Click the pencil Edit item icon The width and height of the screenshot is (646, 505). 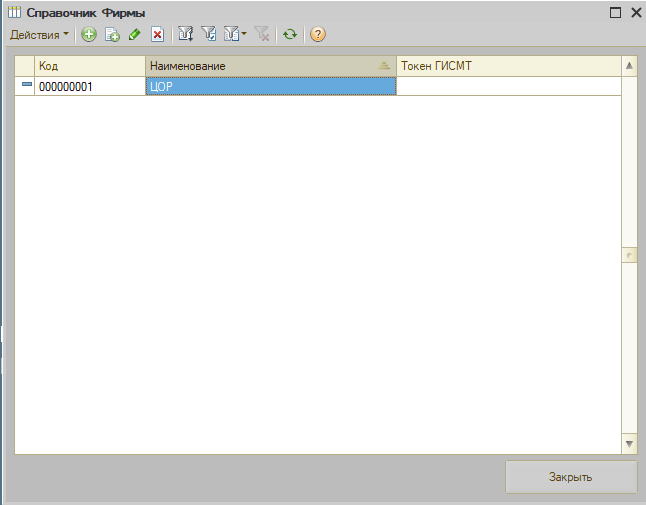(x=134, y=35)
